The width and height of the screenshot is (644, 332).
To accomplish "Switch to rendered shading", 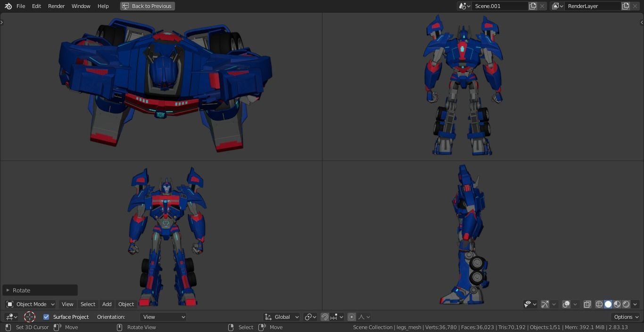I will [626, 304].
